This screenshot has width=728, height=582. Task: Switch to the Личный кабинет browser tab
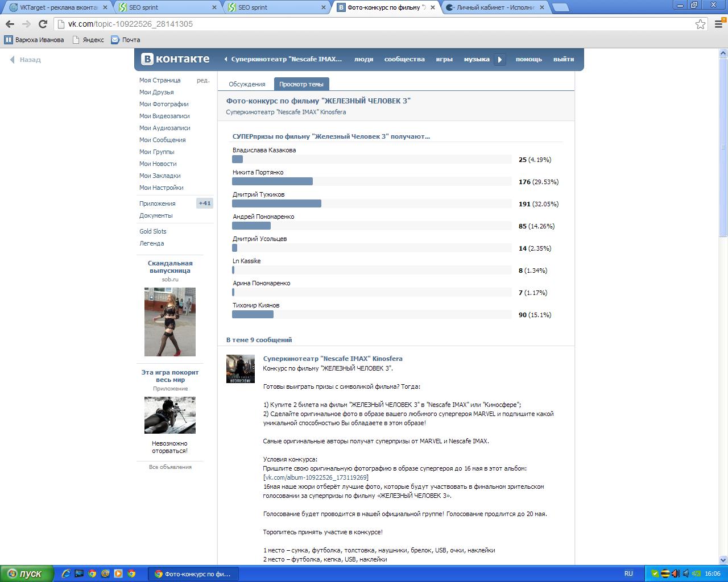point(495,7)
